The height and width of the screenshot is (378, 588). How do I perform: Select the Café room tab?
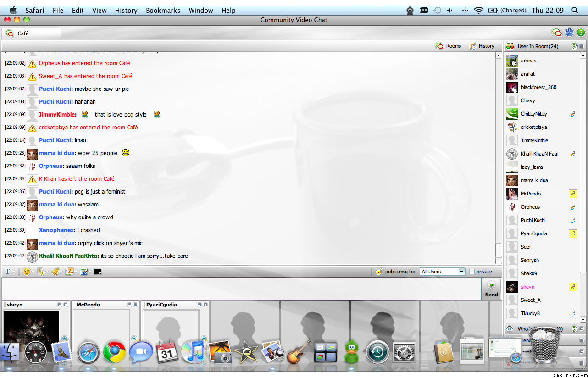pyautogui.click(x=23, y=33)
